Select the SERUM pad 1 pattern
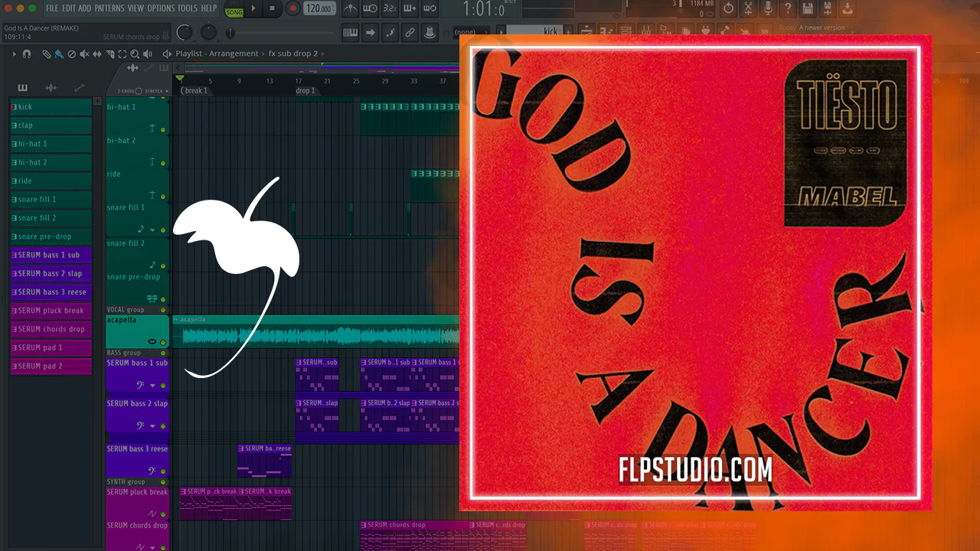Screen dimensions: 980x551 point(51,347)
